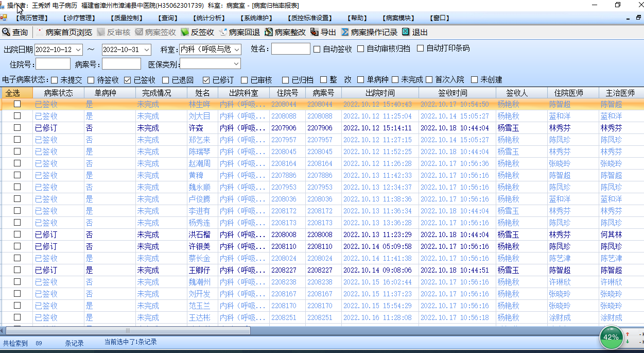This screenshot has width=644, height=353.
Task: Click the patient name 魏永顺
Action: [x=199, y=187]
